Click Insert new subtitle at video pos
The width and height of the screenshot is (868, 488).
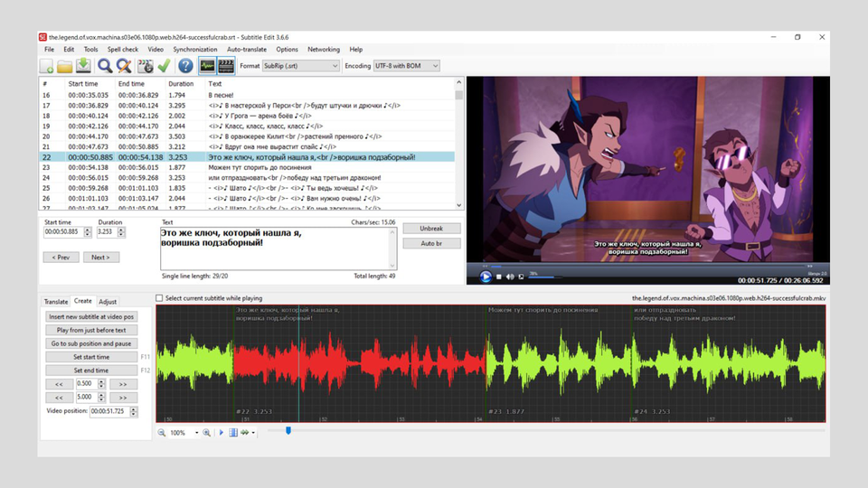point(91,316)
